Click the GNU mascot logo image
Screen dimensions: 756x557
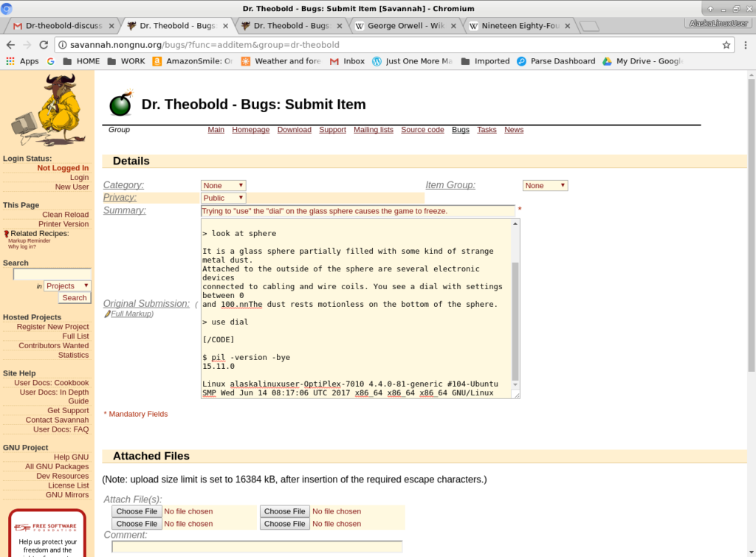pos(46,110)
